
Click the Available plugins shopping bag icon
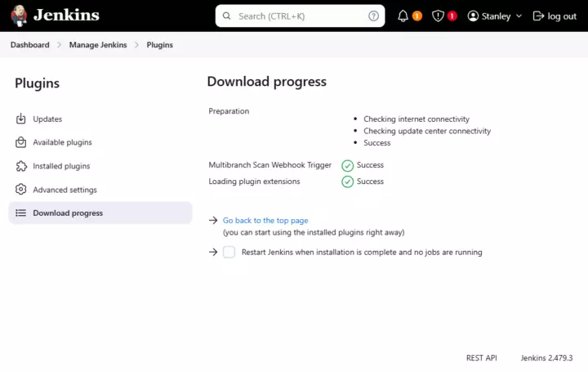(21, 142)
